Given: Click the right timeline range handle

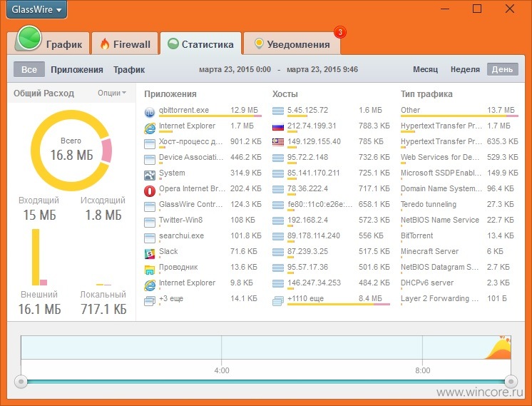Looking at the screenshot, I should (511, 382).
